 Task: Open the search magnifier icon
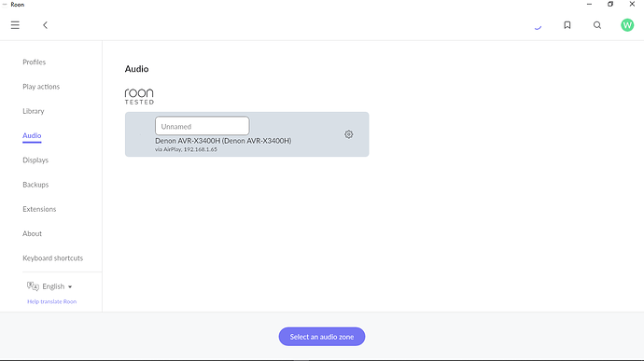pyautogui.click(x=597, y=25)
